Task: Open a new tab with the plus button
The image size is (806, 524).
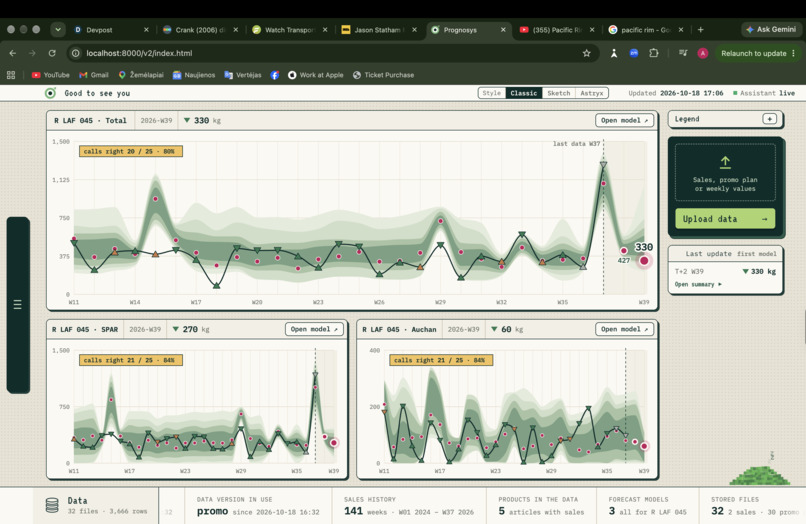Action: click(x=700, y=30)
